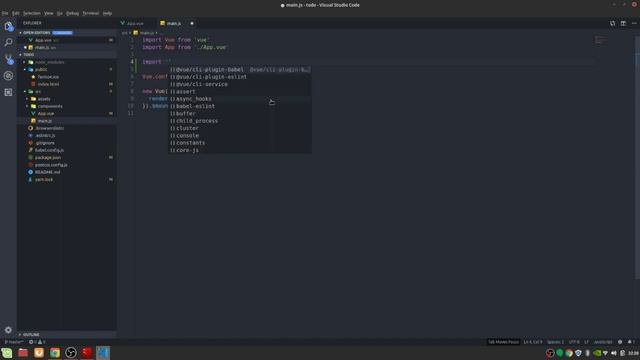Image resolution: width=640 pixels, height=360 pixels.
Task: Open the editor More Actions ellipsis
Action: click(x=634, y=23)
